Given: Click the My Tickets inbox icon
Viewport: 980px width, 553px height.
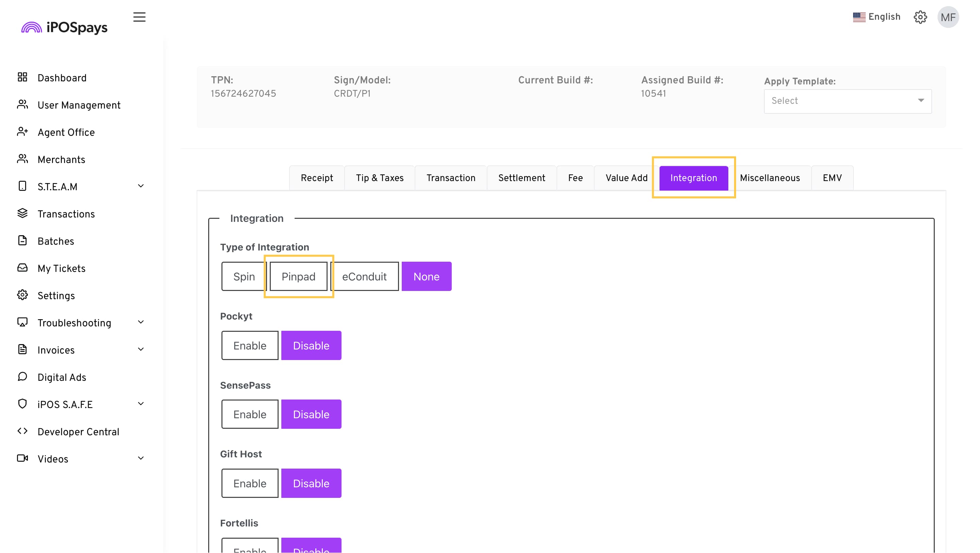Looking at the screenshot, I should [22, 268].
